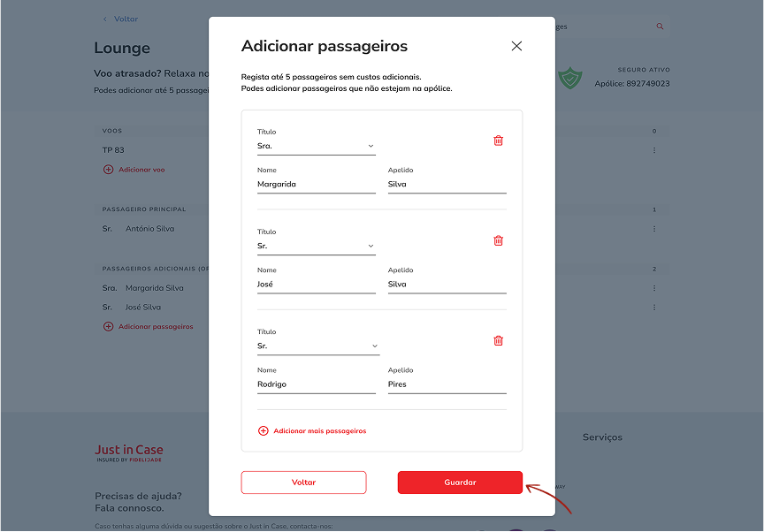Click the plus icon for more passengers
This screenshot has width=764, height=532.
click(263, 431)
